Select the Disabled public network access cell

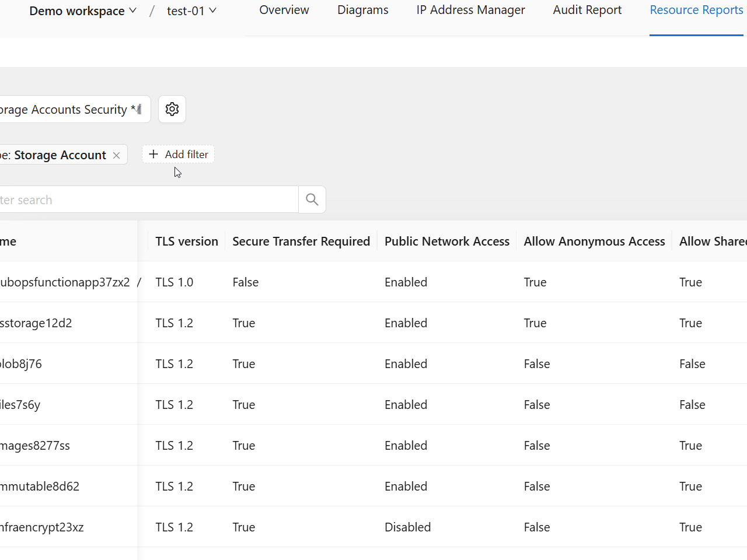pos(407,527)
